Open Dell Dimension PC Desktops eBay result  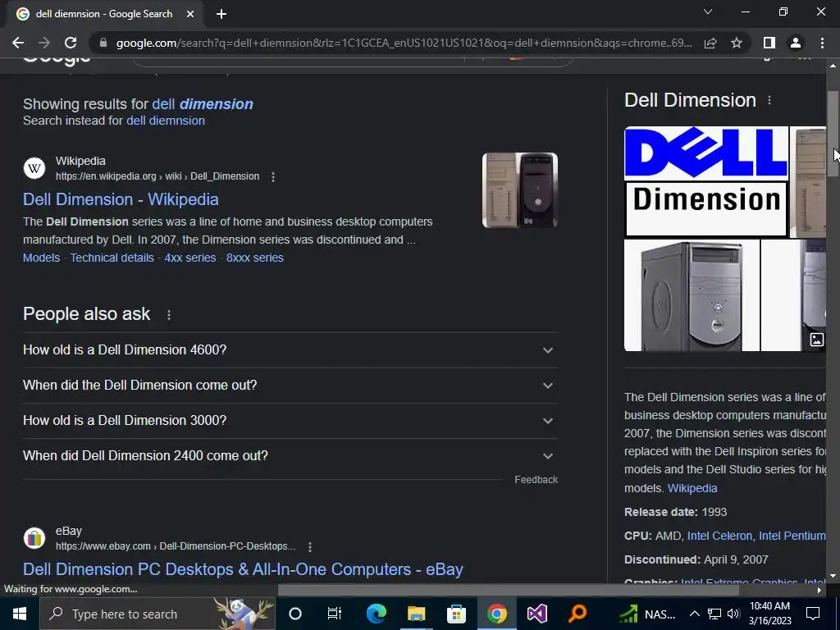pos(243,569)
